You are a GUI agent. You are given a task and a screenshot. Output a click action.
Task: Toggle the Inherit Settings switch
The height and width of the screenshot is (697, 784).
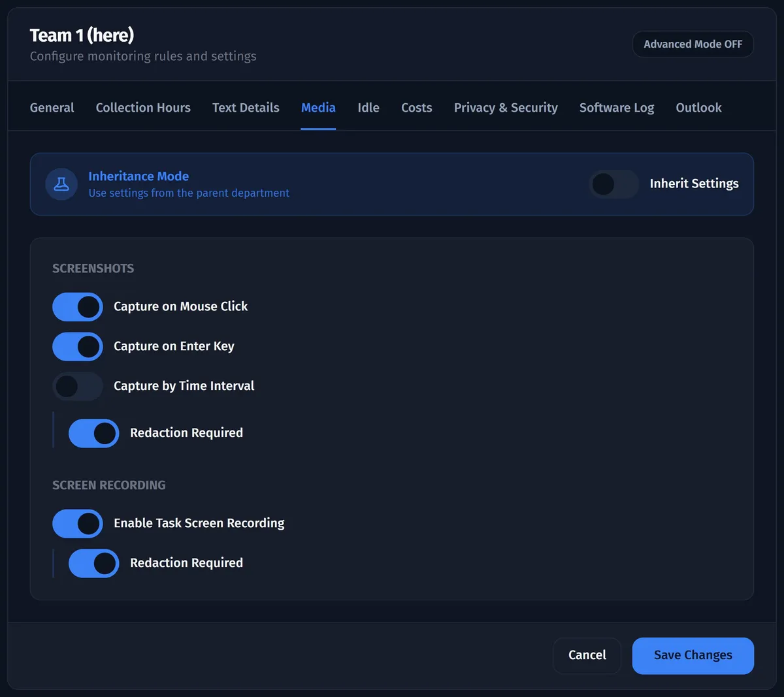pyautogui.click(x=613, y=184)
